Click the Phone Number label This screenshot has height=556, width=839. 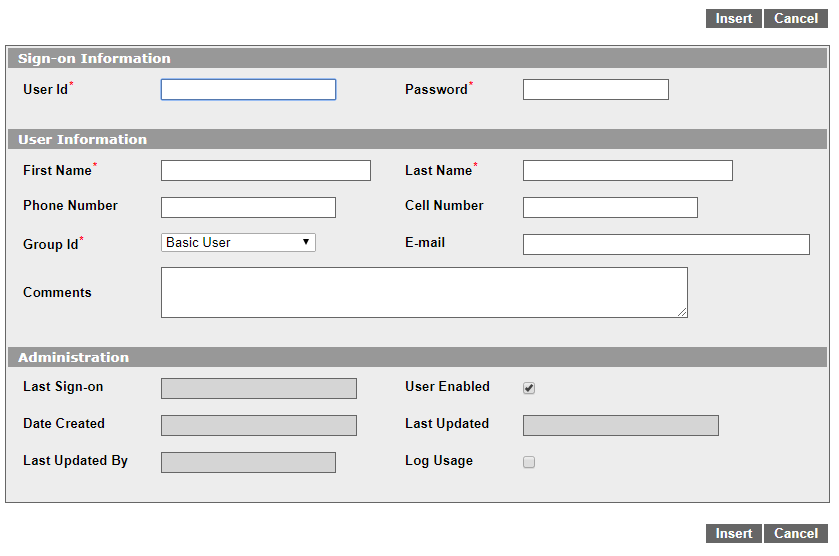[70, 205]
